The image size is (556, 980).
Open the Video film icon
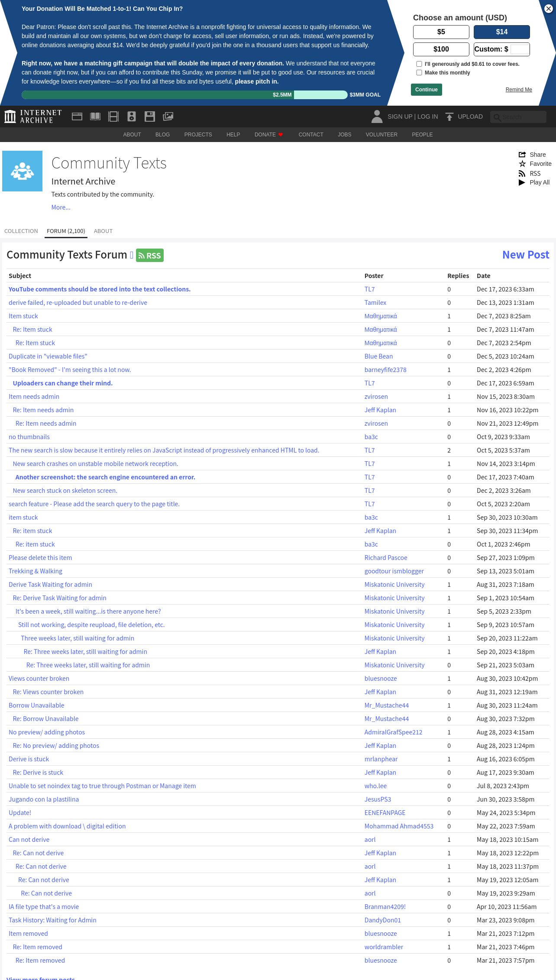click(113, 116)
